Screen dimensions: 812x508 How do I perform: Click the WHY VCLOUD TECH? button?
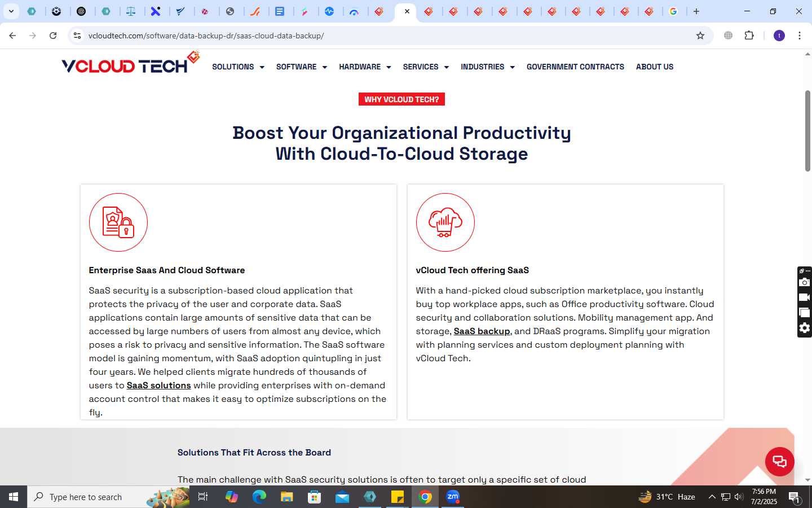tap(401, 99)
